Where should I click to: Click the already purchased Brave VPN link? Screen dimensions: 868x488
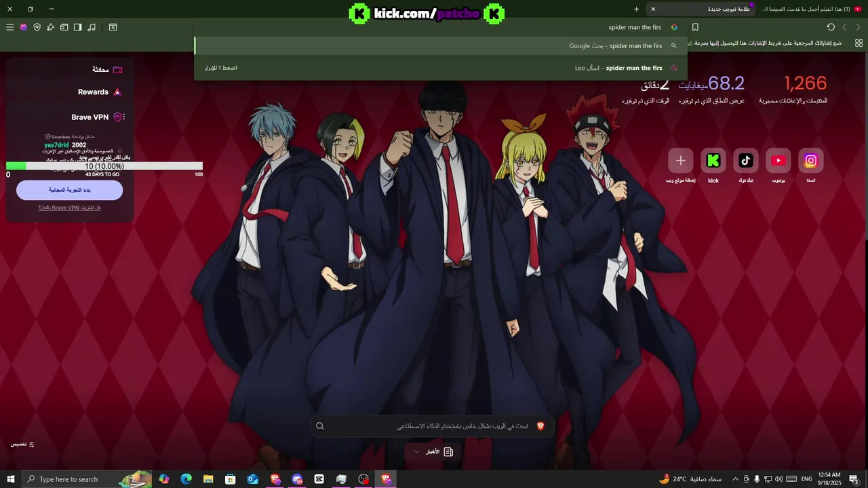coord(70,207)
